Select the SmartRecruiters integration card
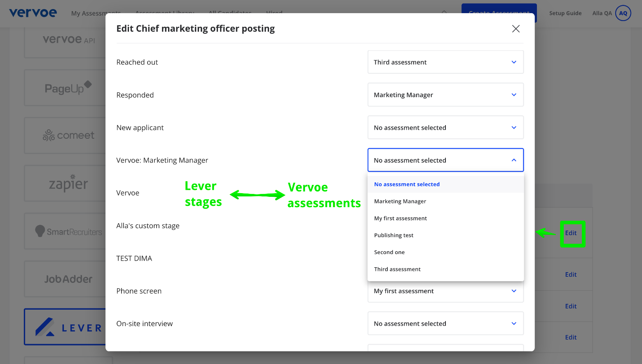Viewport: 642px width, 364px height. pyautogui.click(x=65, y=231)
